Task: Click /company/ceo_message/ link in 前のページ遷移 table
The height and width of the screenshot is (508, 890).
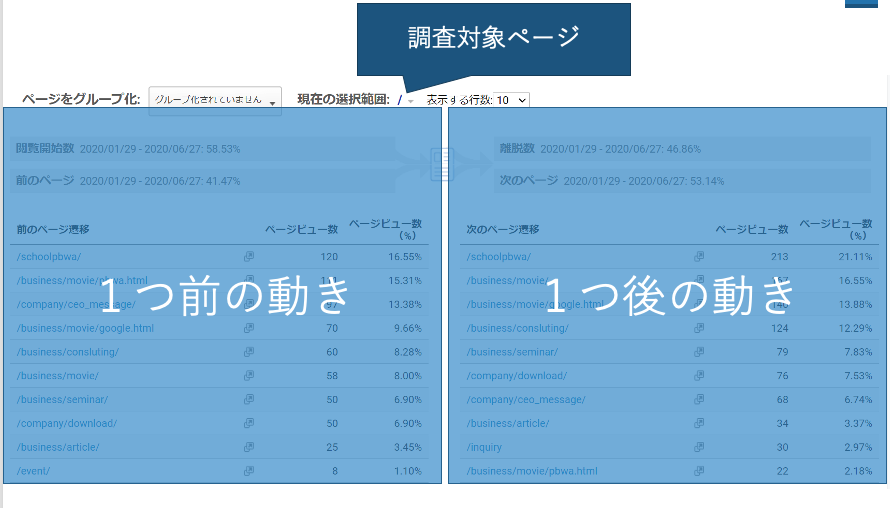Action: 76,304
